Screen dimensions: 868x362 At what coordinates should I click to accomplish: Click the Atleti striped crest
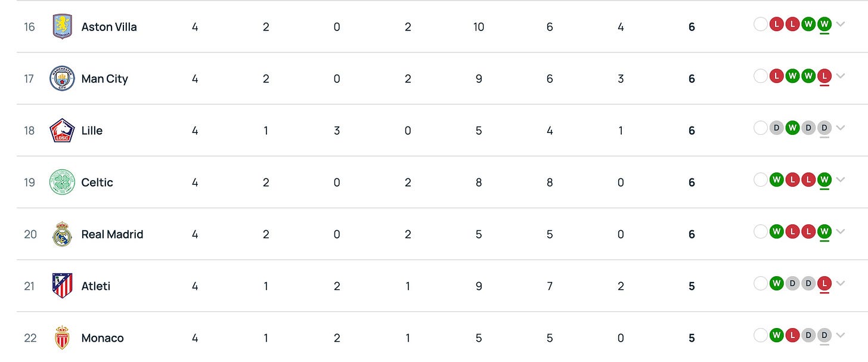tap(62, 286)
